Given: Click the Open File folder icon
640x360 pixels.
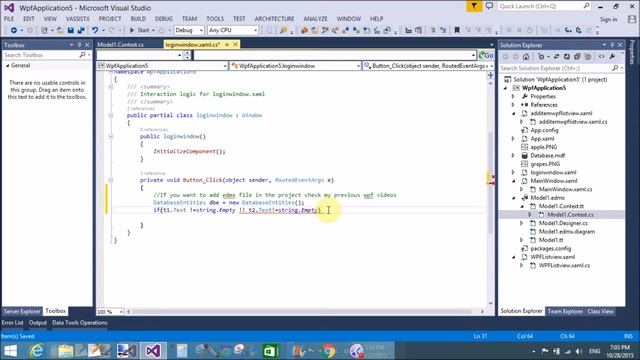Looking at the screenshot, I should click(x=60, y=30).
